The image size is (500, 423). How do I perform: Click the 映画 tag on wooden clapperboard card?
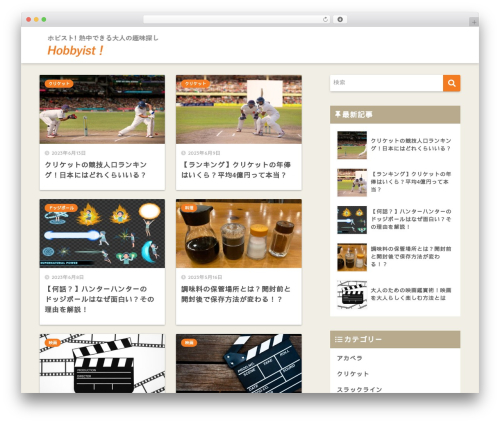[x=189, y=343]
